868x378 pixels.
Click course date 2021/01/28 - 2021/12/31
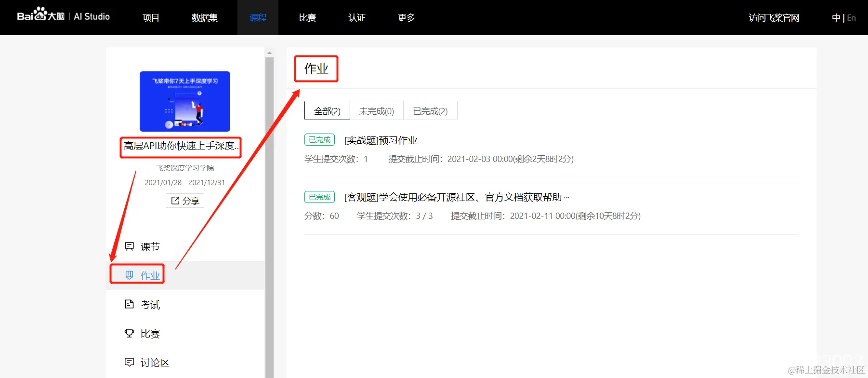click(x=185, y=182)
